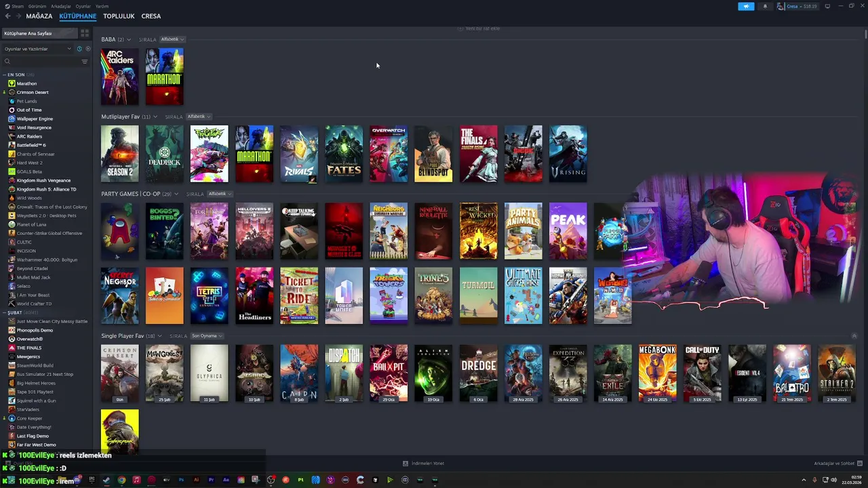
Task: Open the Steam announcements megaphone button
Action: point(746,6)
